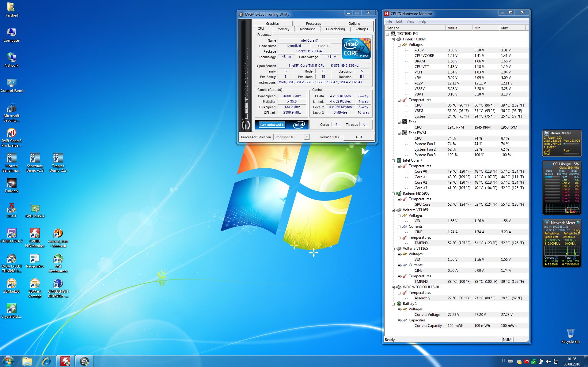Open Control Panel desktop icon

[x=11, y=85]
